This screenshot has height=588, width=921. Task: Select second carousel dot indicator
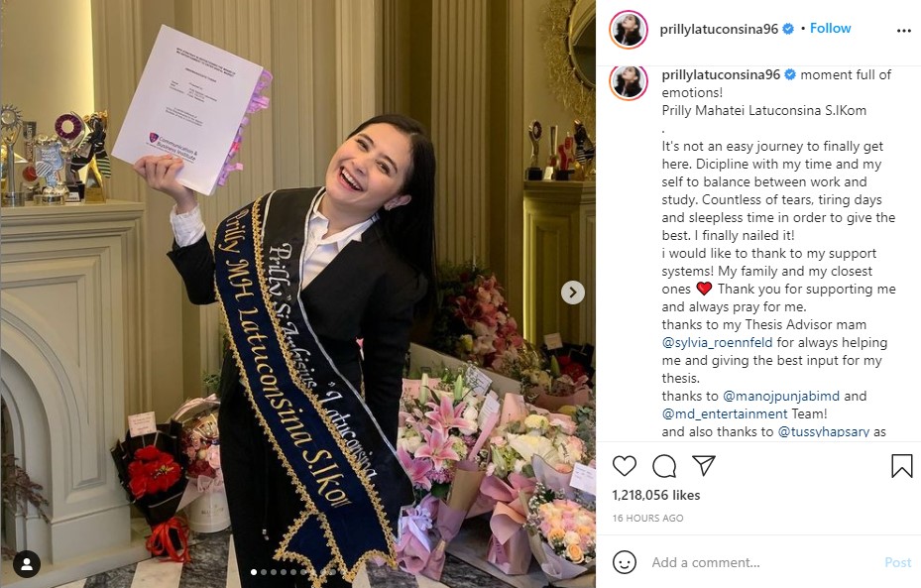[264, 571]
